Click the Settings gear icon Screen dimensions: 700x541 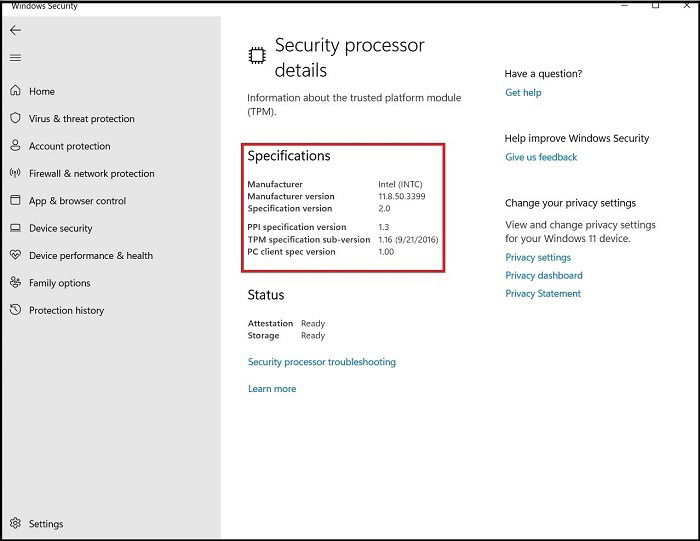15,523
